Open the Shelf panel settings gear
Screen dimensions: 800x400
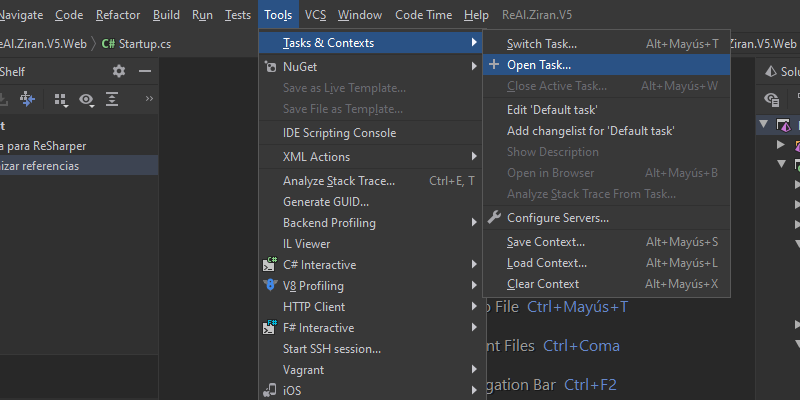point(119,71)
